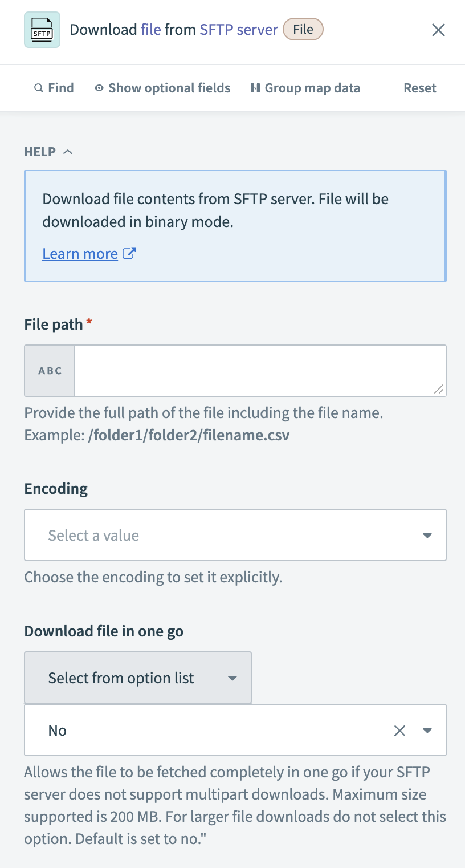The height and width of the screenshot is (868, 465).
Task: Open the Select from option list dropdown
Action: 137,678
